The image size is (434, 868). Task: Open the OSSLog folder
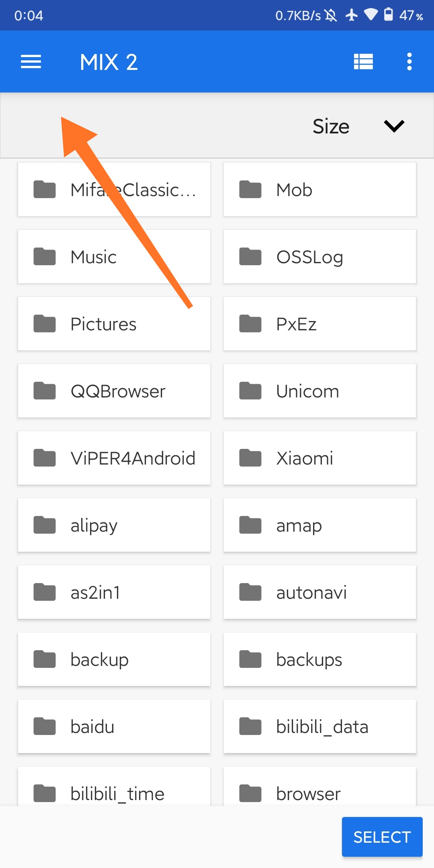pyautogui.click(x=320, y=257)
